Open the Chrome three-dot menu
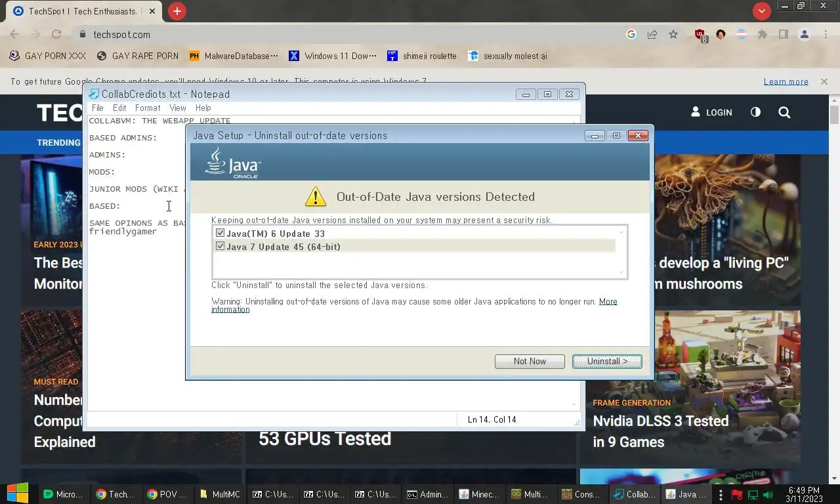The height and width of the screenshot is (504, 840). click(826, 34)
